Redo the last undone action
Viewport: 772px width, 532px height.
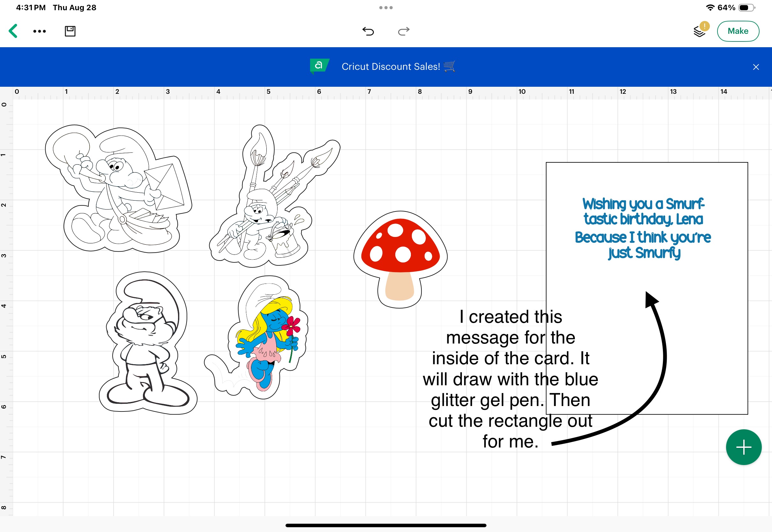(403, 31)
